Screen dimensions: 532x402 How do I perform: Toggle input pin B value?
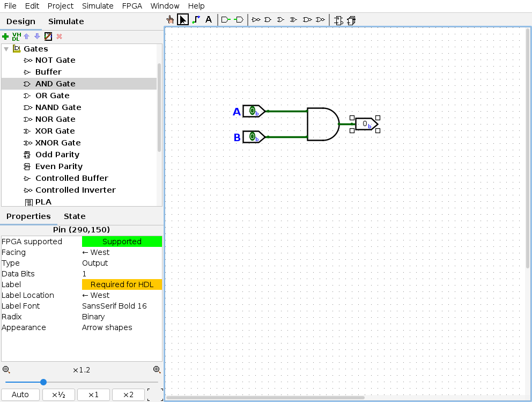click(x=252, y=137)
